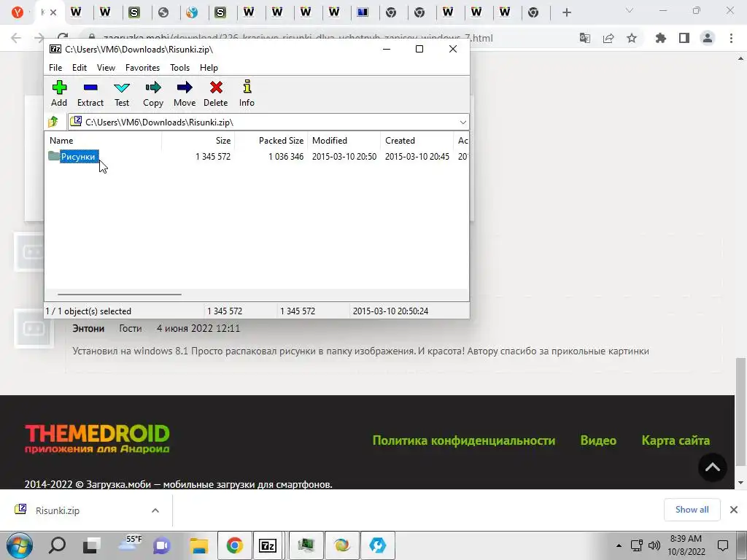
Task: Click Show all downloads button
Action: 692,510
